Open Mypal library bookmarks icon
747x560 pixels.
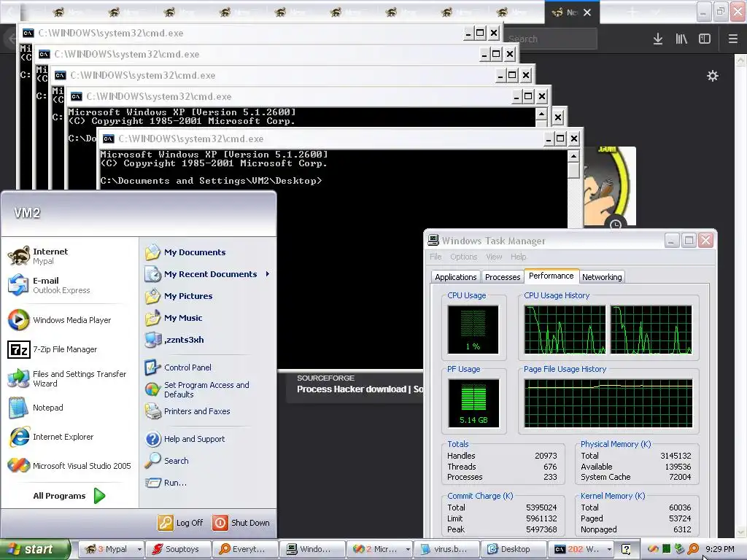tap(681, 39)
